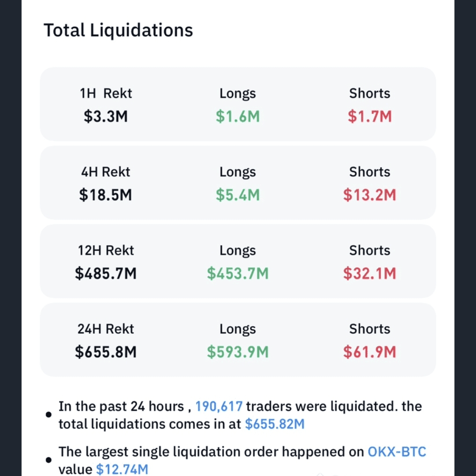Screen dimensions: 476x476
Task: Click the $61.9M shorts value
Action: pyautogui.click(x=369, y=352)
